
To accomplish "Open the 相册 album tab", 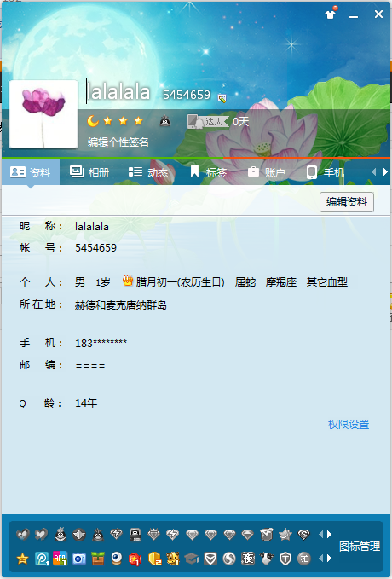I will pyautogui.click(x=89, y=172).
